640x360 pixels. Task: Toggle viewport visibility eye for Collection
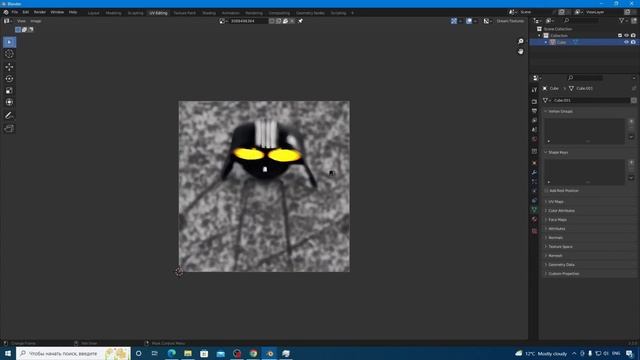tap(626, 36)
